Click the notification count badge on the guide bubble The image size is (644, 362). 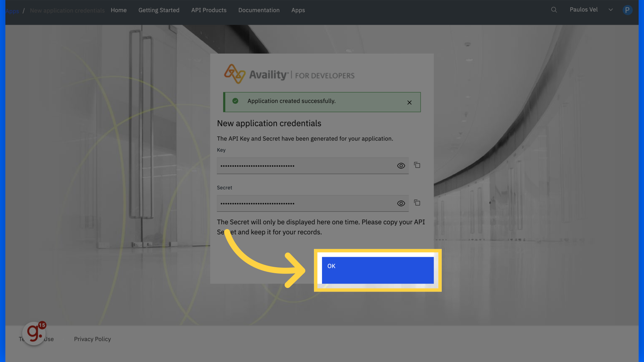(x=42, y=325)
